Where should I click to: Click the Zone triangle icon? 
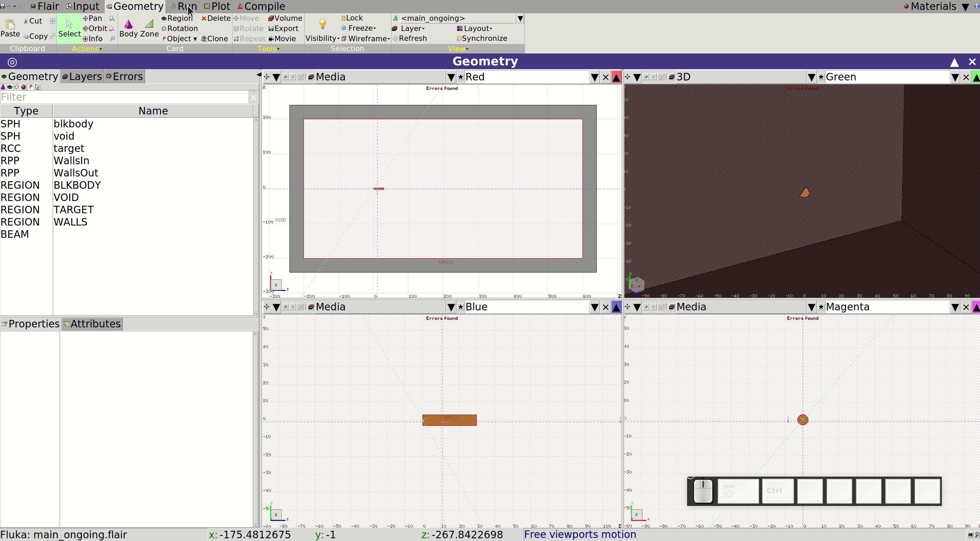click(x=149, y=24)
